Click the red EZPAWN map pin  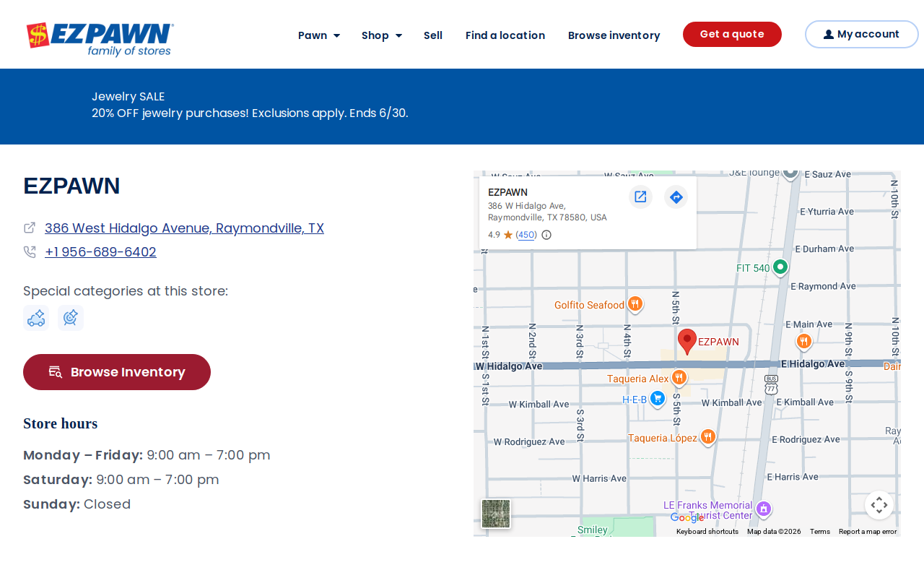point(687,341)
